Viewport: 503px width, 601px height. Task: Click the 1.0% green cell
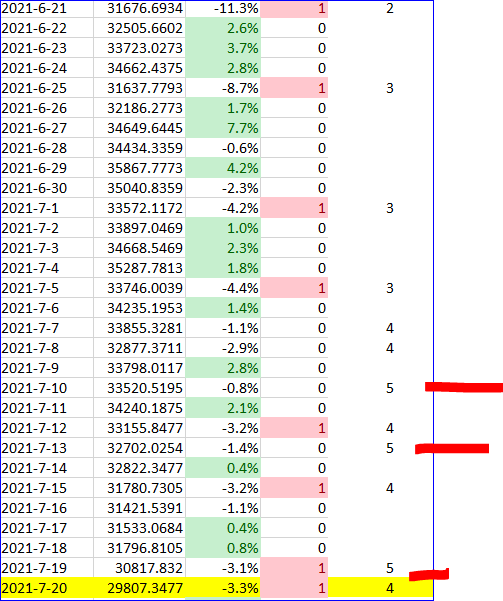[223, 228]
